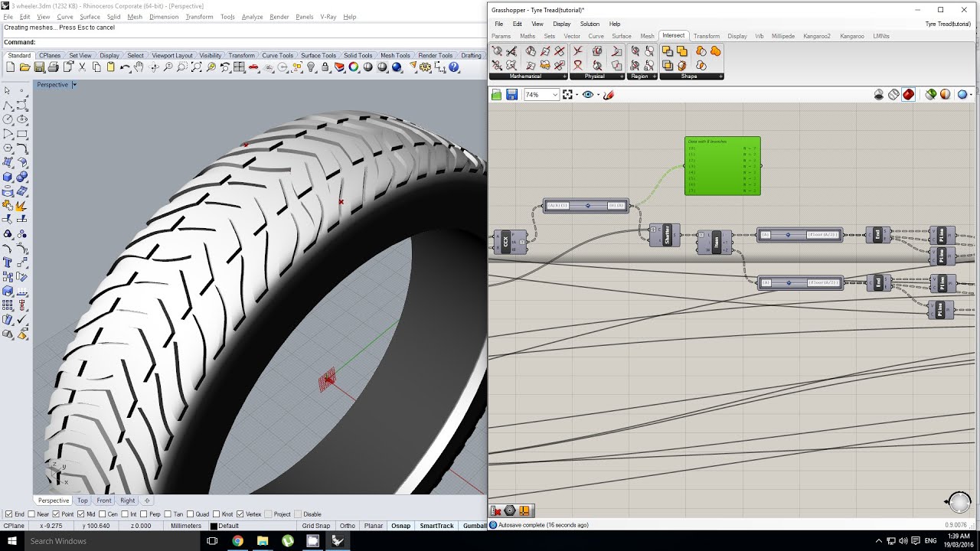Switch to the Kangaroo2 tab in Grasshopper
The image size is (980, 551).
point(818,36)
